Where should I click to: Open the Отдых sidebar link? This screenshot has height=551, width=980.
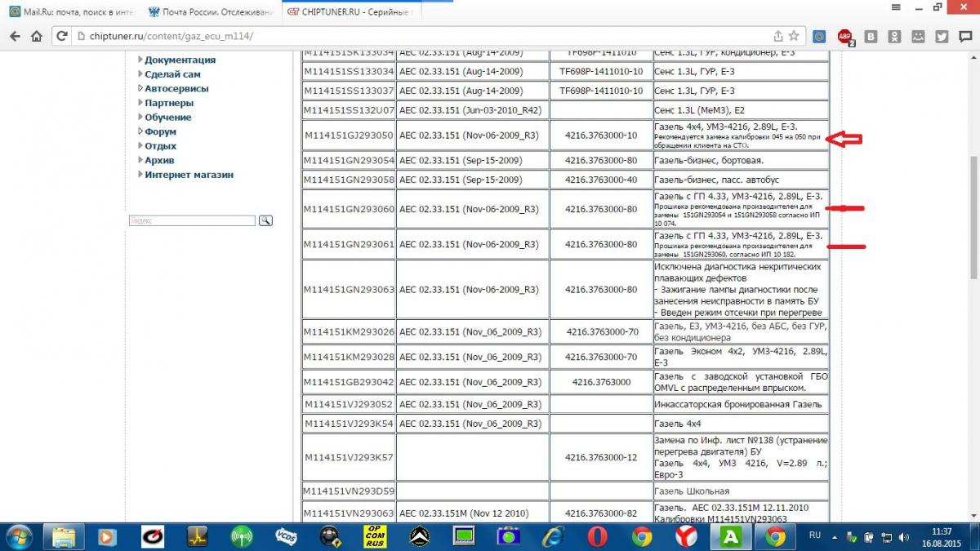(x=160, y=146)
